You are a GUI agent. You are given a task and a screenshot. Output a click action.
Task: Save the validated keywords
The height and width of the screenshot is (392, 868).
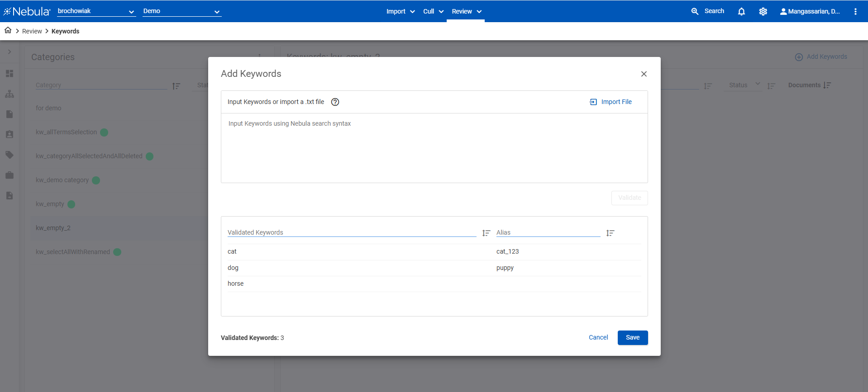pos(633,338)
